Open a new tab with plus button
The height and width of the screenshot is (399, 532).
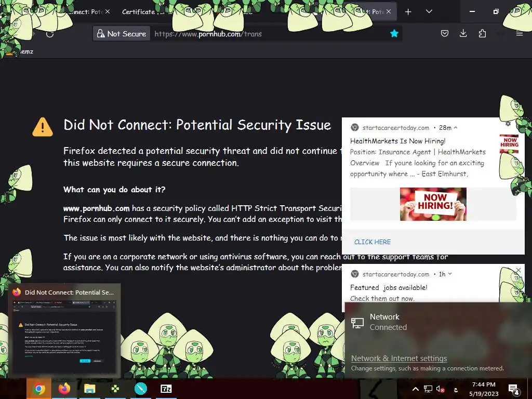(x=408, y=12)
